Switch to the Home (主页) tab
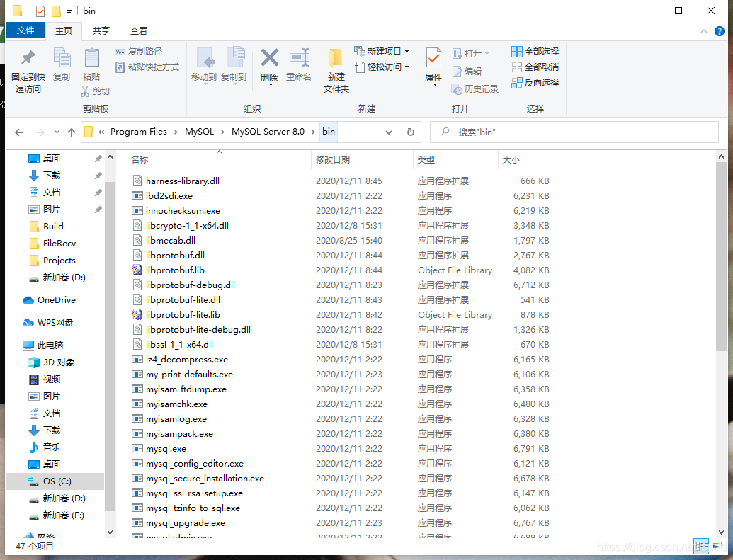 coord(64,31)
